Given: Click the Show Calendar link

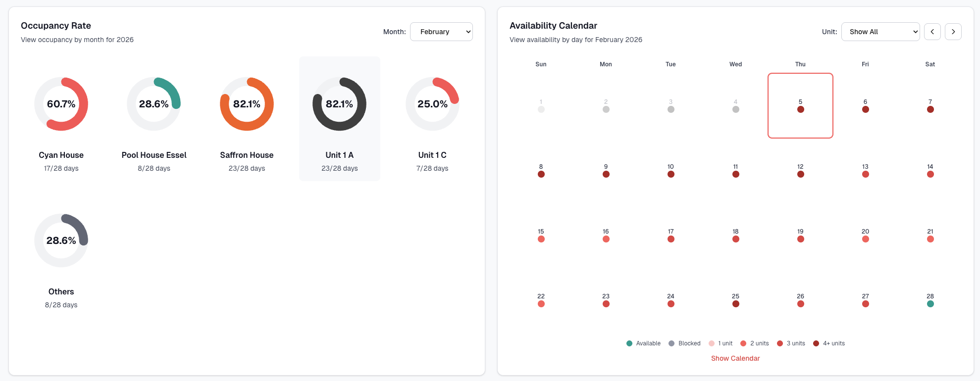Looking at the screenshot, I should 735,358.
